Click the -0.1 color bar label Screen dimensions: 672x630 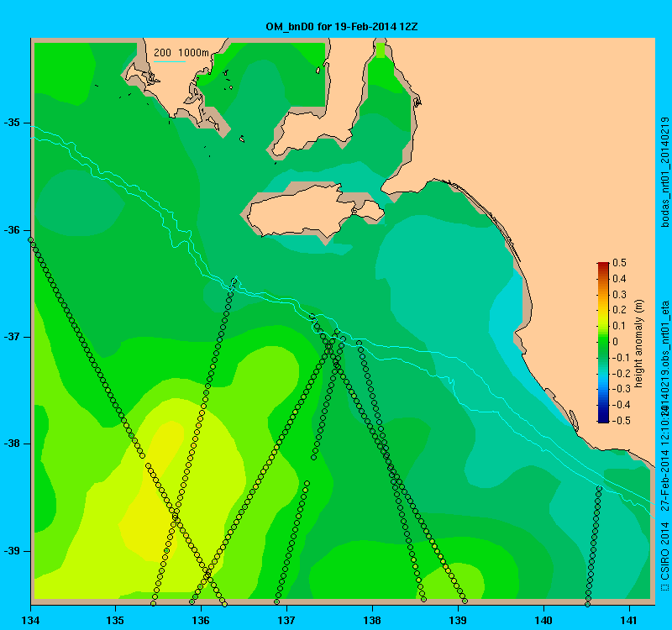621,358
